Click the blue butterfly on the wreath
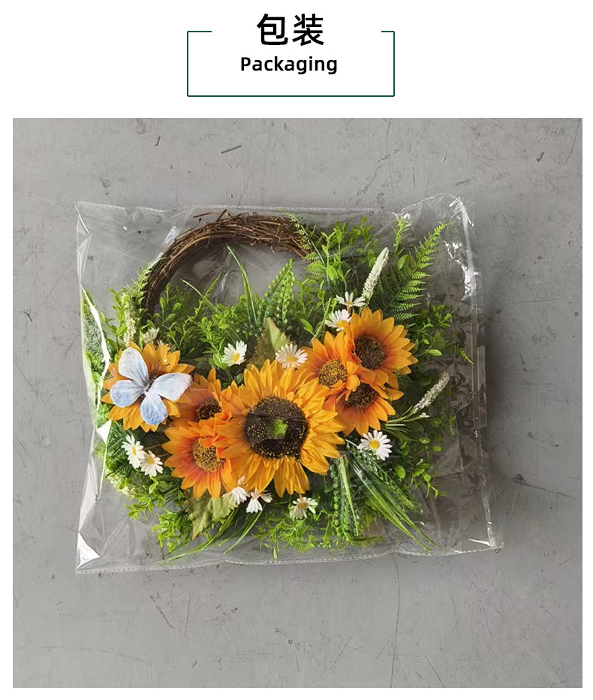Viewport: 593px width, 700px height. coord(149,385)
